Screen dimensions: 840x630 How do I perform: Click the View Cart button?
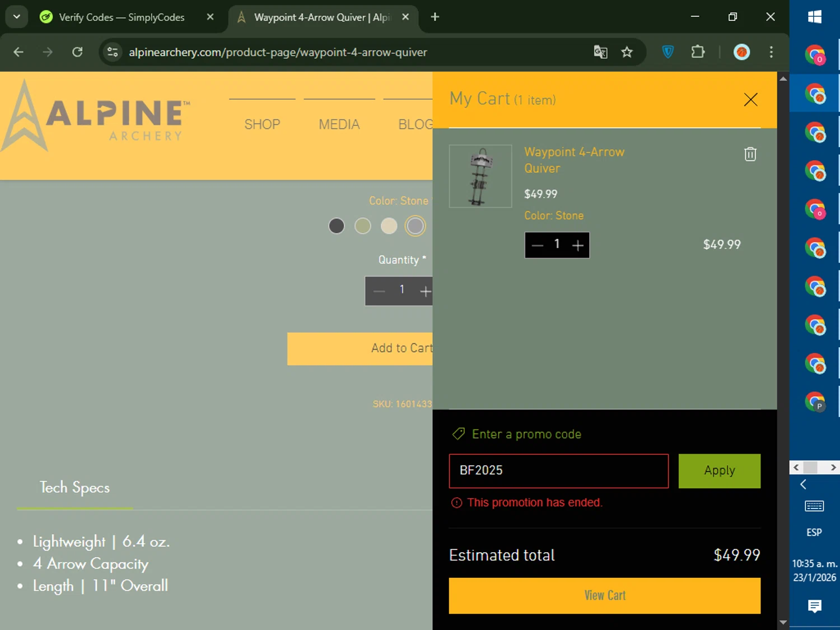coord(605,596)
